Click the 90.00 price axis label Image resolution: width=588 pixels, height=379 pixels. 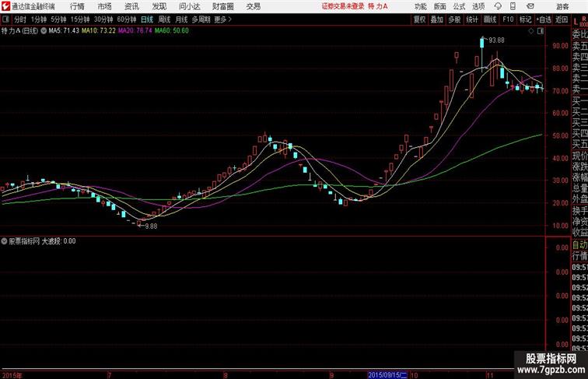pyautogui.click(x=560, y=46)
